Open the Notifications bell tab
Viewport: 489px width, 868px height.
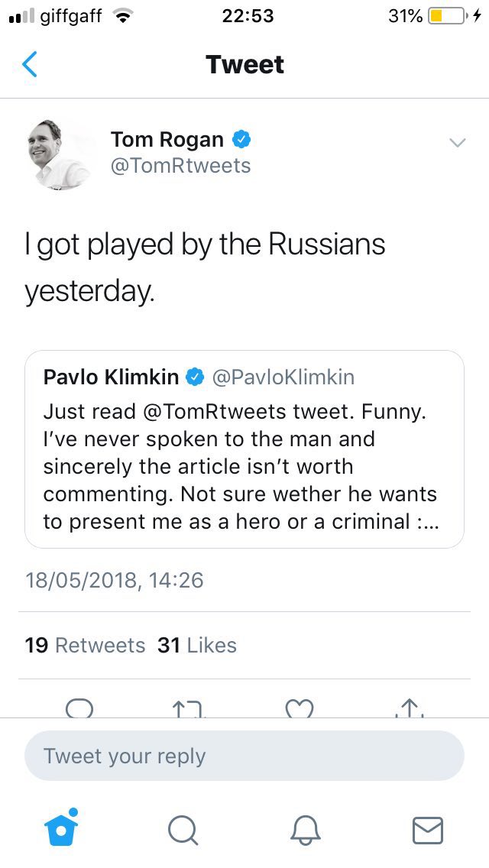click(x=306, y=831)
